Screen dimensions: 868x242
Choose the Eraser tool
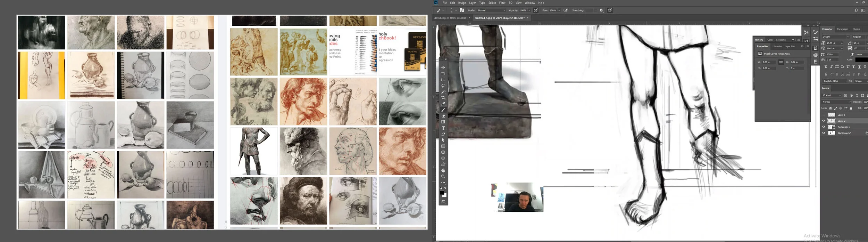click(x=443, y=116)
